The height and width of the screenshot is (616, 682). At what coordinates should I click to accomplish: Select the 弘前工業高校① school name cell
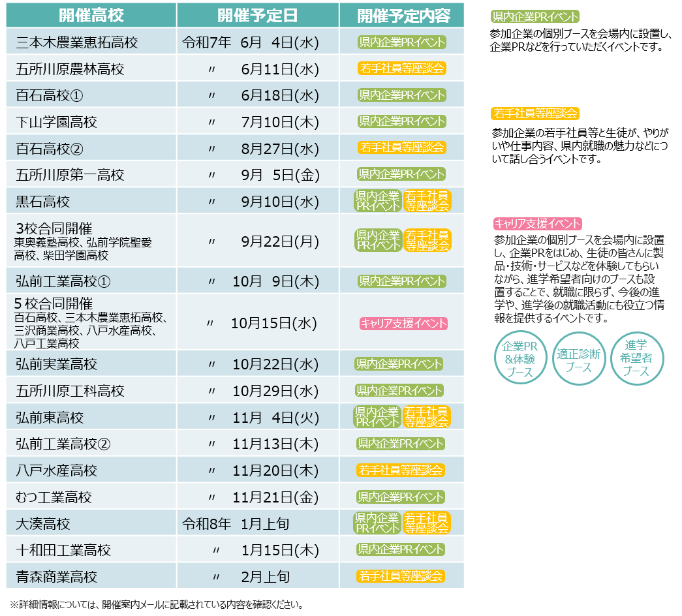pos(91,281)
